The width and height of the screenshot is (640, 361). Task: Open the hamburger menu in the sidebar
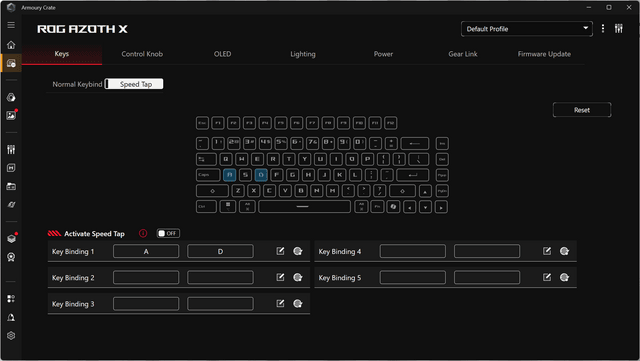click(11, 25)
